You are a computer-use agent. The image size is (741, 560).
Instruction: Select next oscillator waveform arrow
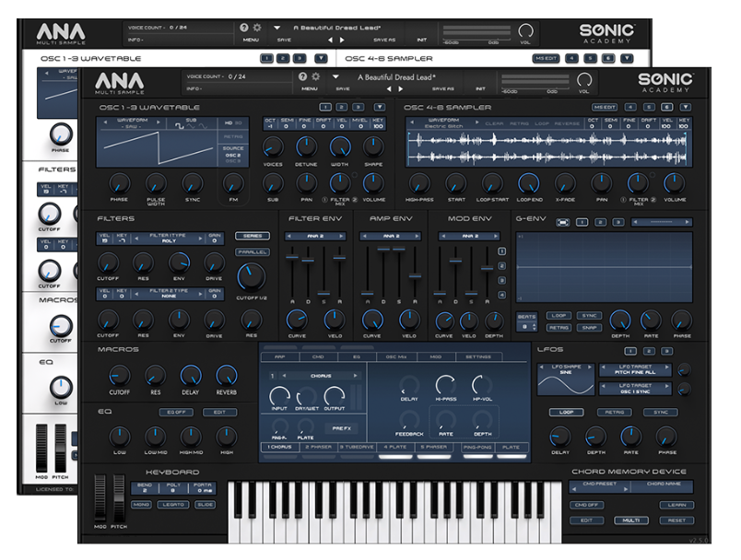coord(159,122)
